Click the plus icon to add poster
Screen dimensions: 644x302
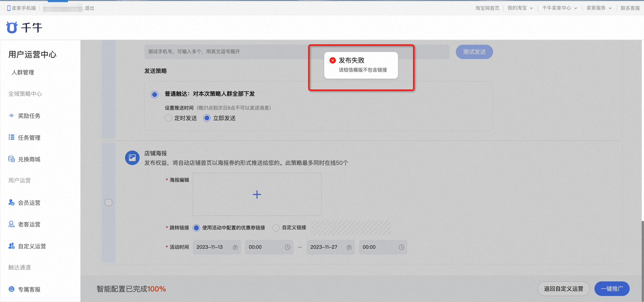(257, 194)
